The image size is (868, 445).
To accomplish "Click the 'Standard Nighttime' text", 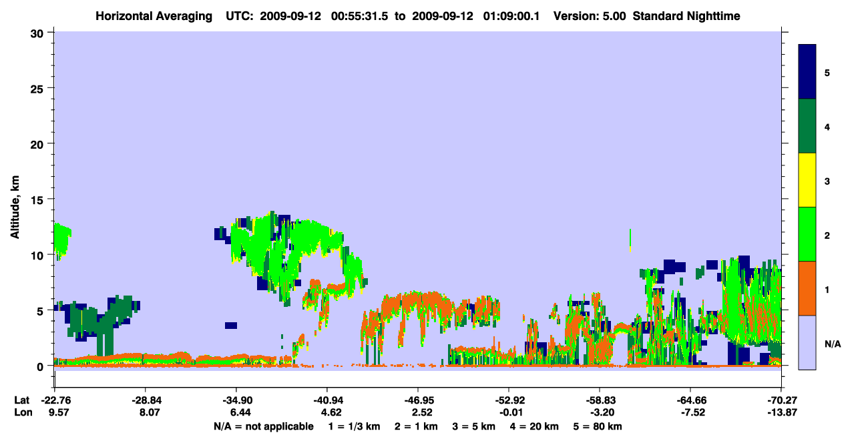I will click(686, 15).
